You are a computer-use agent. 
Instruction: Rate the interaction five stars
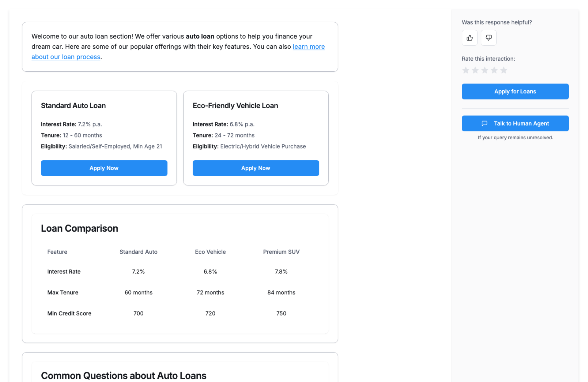503,70
